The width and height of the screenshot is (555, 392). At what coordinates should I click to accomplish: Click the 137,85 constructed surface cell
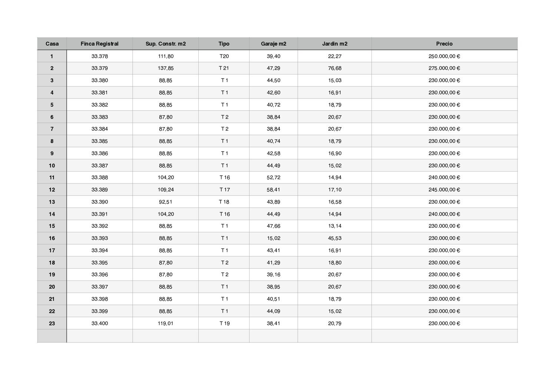point(165,68)
